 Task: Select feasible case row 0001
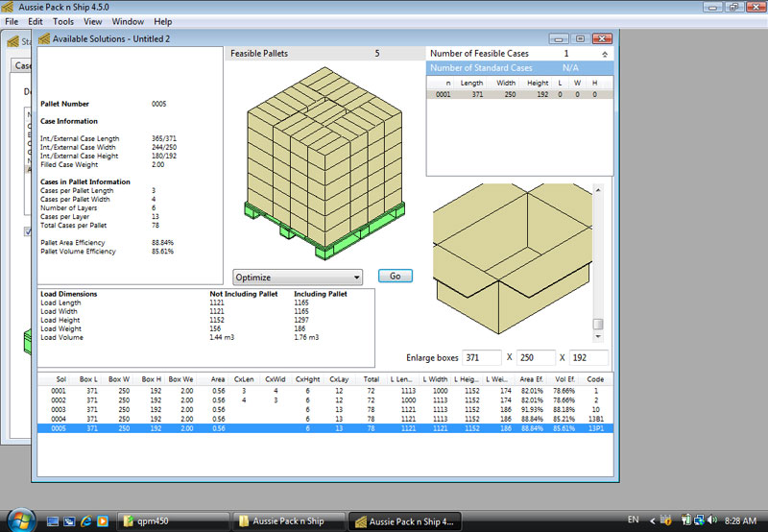[x=519, y=94]
